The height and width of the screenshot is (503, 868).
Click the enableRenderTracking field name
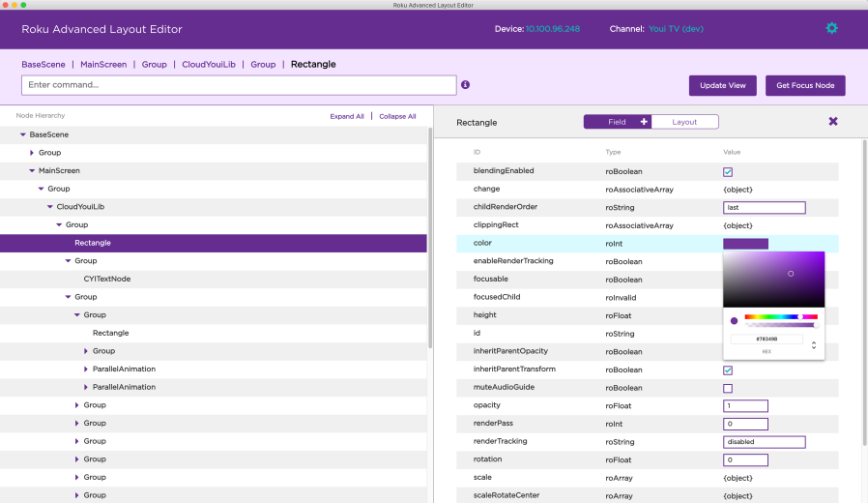click(x=513, y=261)
